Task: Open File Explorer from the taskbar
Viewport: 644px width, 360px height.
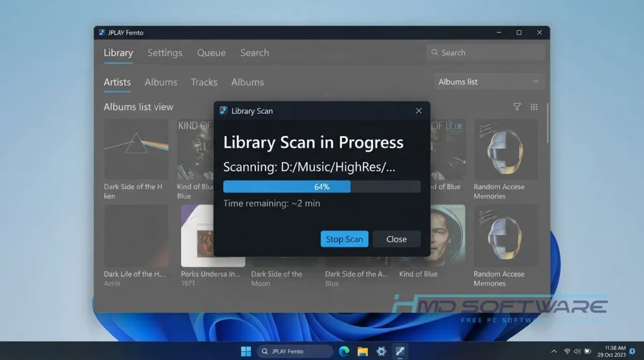Action: [363, 351]
